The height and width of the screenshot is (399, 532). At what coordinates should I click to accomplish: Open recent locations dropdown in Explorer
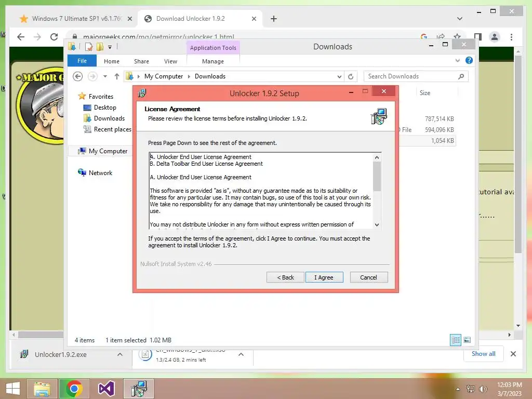point(105,76)
